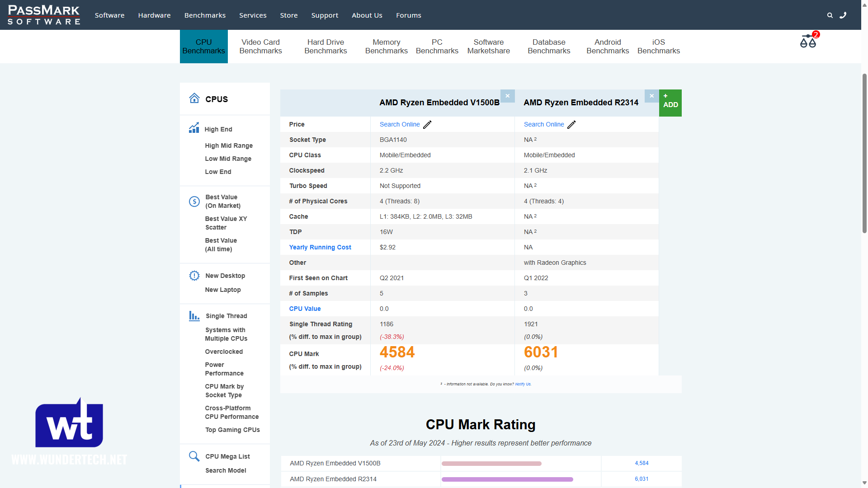Open Best Value XY Scatter
868x488 pixels.
[226, 223]
